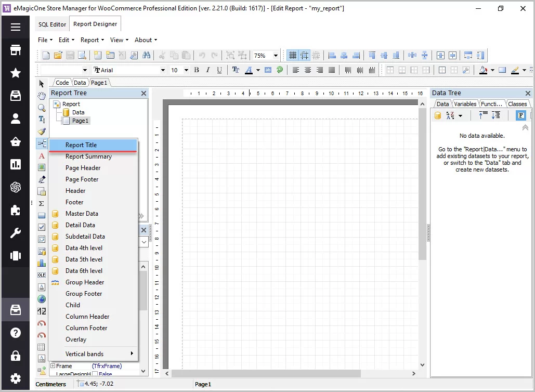Click the OLE object tool
Viewport: 535px width, 392px height.
[42, 275]
